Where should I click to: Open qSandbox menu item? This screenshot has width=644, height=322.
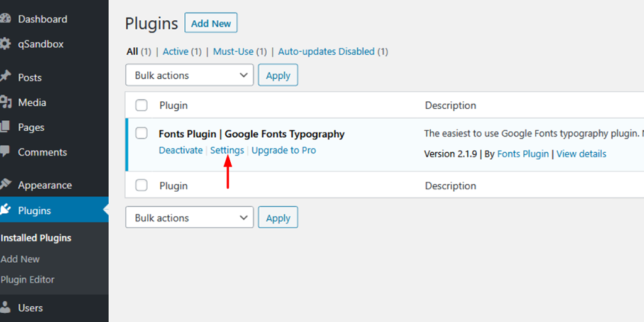(x=41, y=44)
